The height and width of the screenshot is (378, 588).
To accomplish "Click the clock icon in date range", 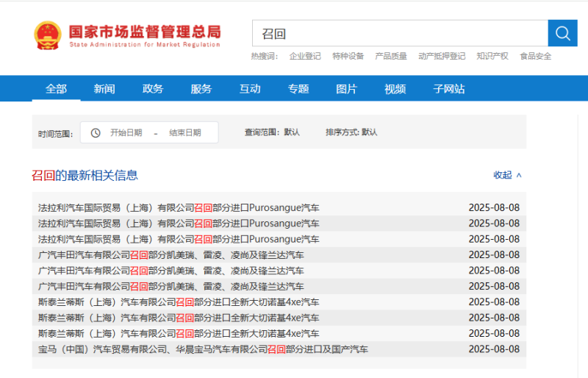I will tap(96, 132).
